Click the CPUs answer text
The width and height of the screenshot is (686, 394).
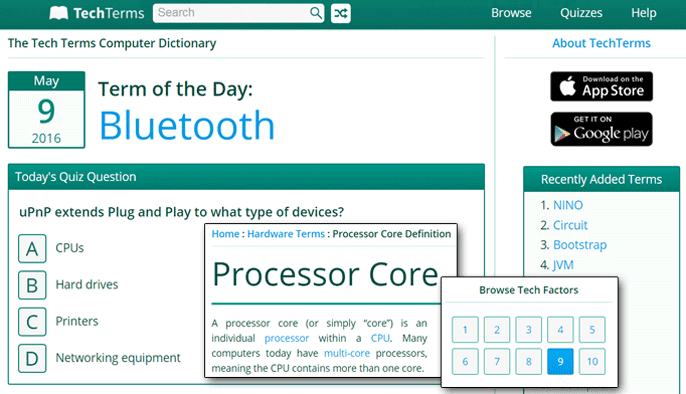point(70,248)
